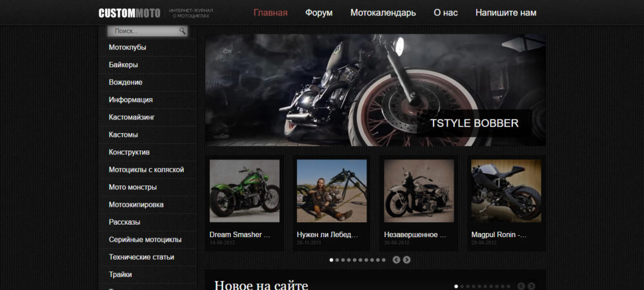Open Мотоциклы с коляской sidebar link
The width and height of the screenshot is (644, 290).
146,170
